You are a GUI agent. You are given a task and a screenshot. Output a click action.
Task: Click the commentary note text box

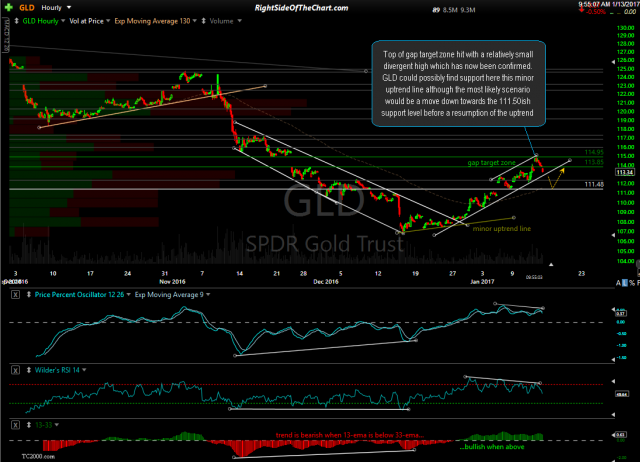pos(458,83)
